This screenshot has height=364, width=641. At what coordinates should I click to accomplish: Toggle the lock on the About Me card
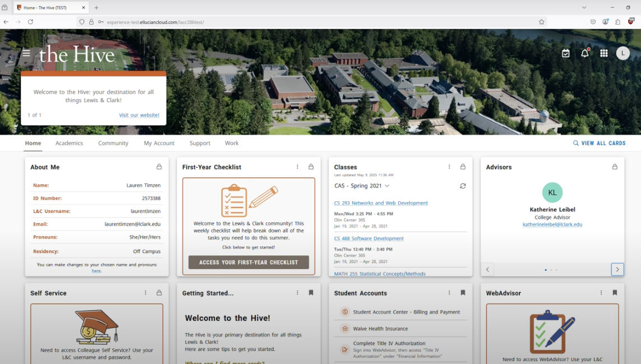tap(159, 167)
